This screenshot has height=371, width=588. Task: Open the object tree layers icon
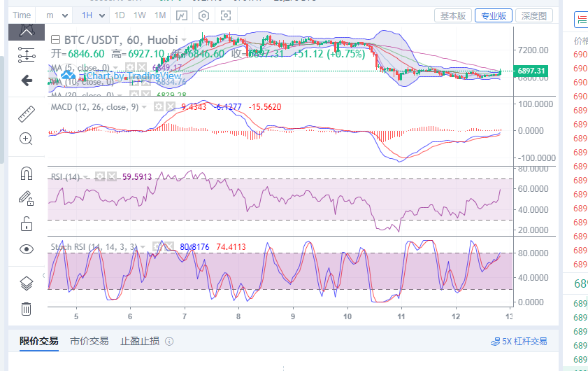[27, 283]
